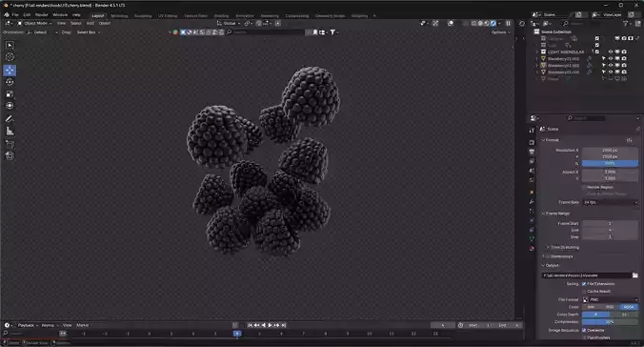This screenshot has height=347, width=644.
Task: Open the View Layer properties tab
Action: (532, 161)
